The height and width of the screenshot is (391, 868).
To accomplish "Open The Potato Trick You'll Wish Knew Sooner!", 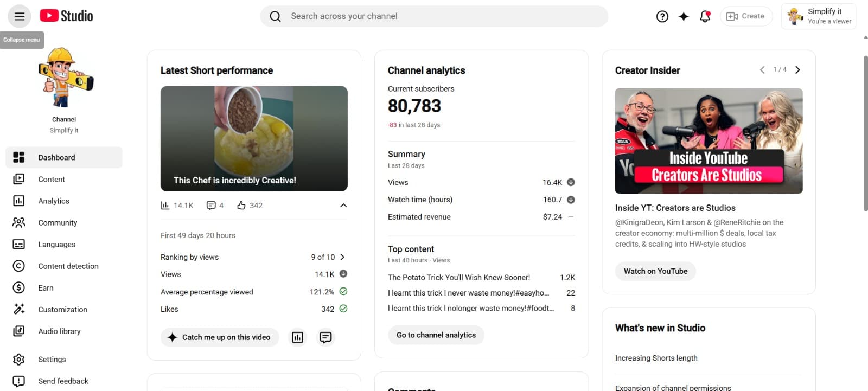I will coord(459,277).
